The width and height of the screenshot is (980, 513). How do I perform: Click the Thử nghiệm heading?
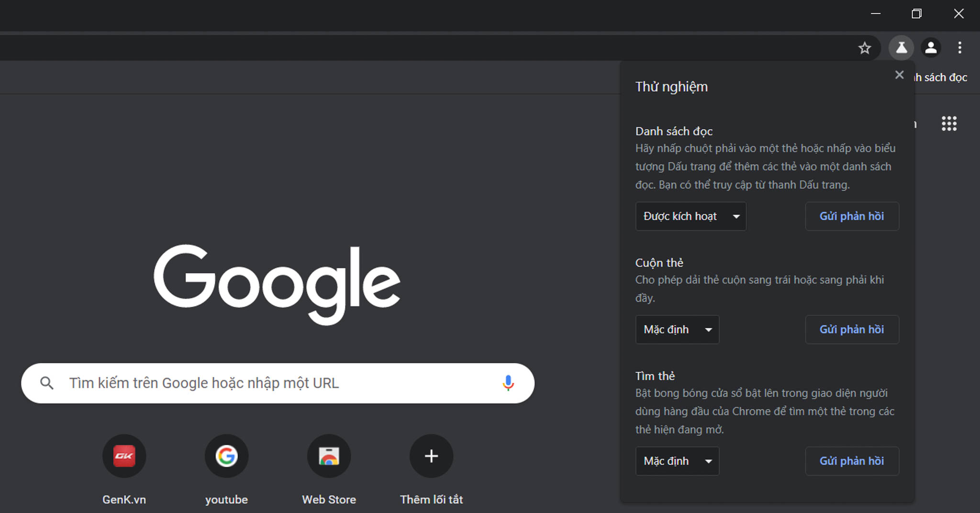(671, 87)
